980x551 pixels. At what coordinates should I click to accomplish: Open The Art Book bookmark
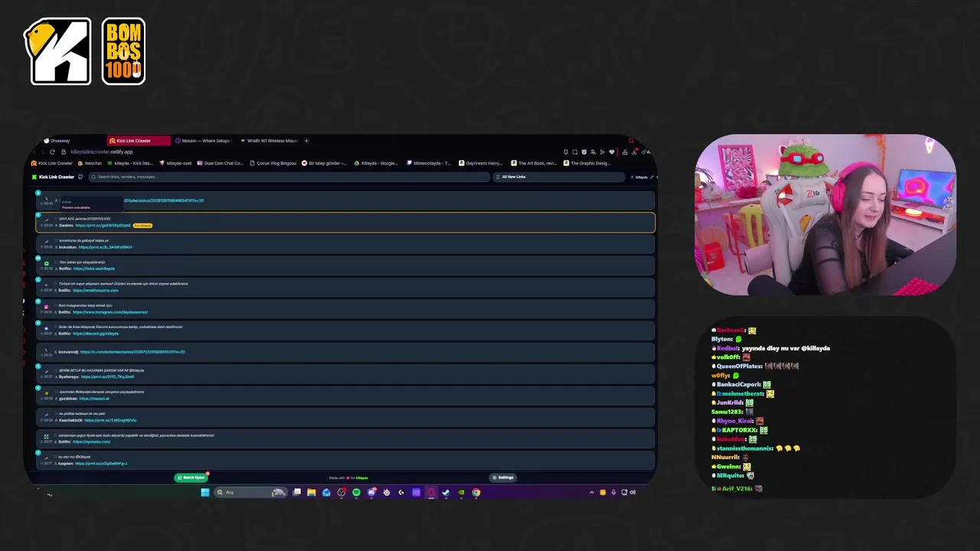[534, 163]
